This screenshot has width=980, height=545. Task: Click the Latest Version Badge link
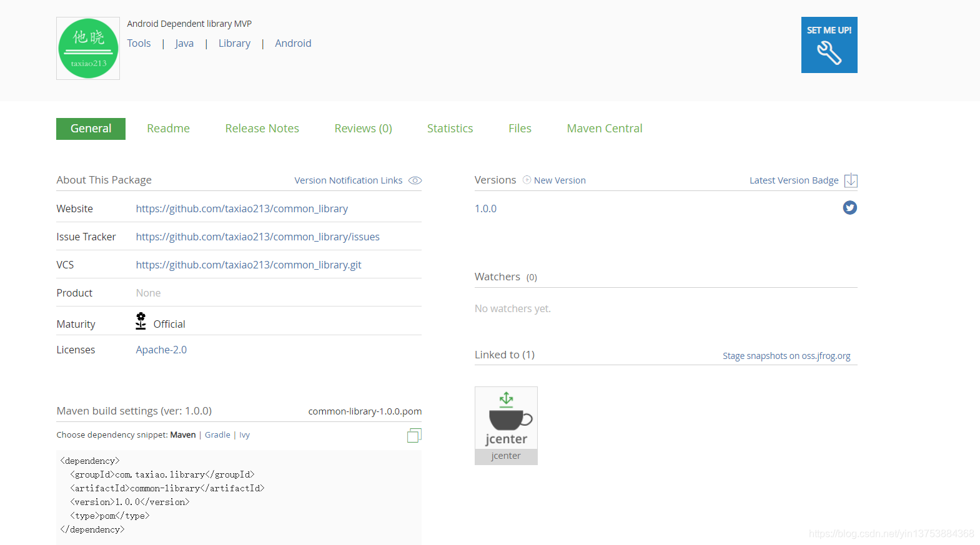794,180
